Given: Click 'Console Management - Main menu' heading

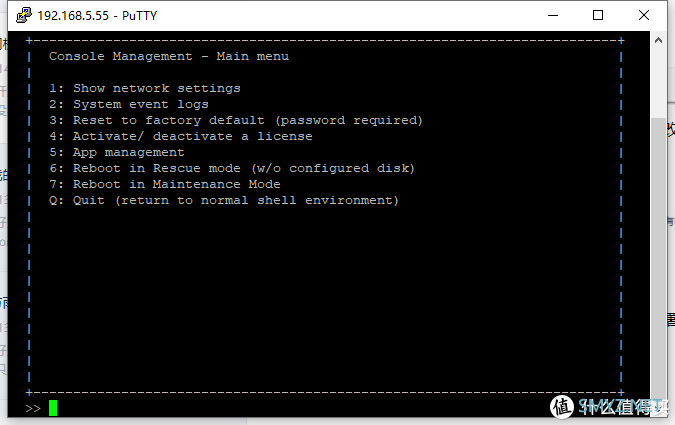Looking at the screenshot, I should (x=169, y=56).
